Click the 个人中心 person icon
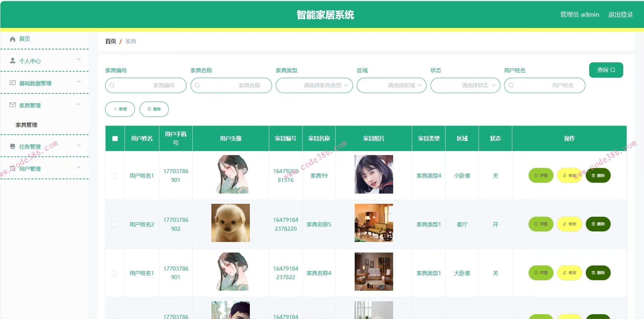The width and height of the screenshot is (644, 319). pyautogui.click(x=13, y=61)
